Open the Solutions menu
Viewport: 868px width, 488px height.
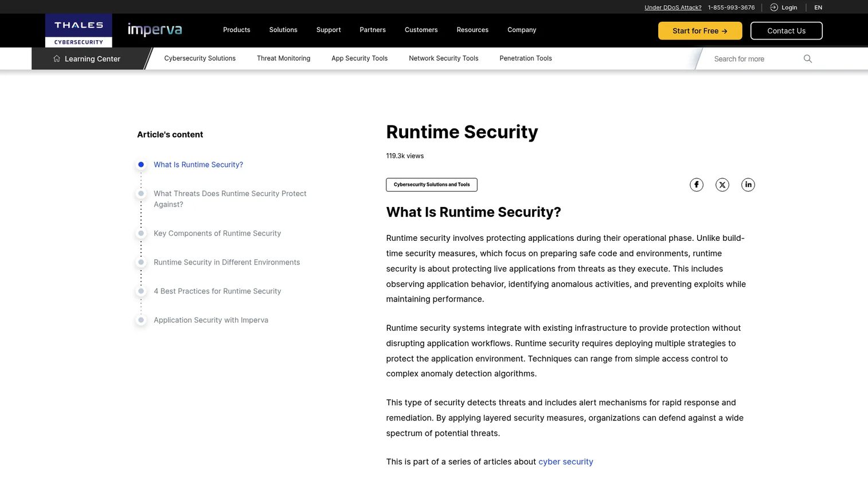tap(283, 30)
